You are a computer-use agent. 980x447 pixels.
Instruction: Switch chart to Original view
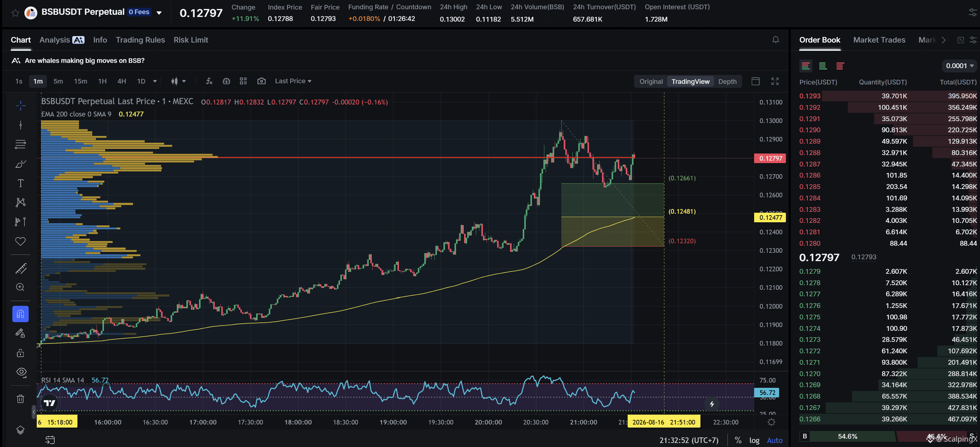pos(651,81)
